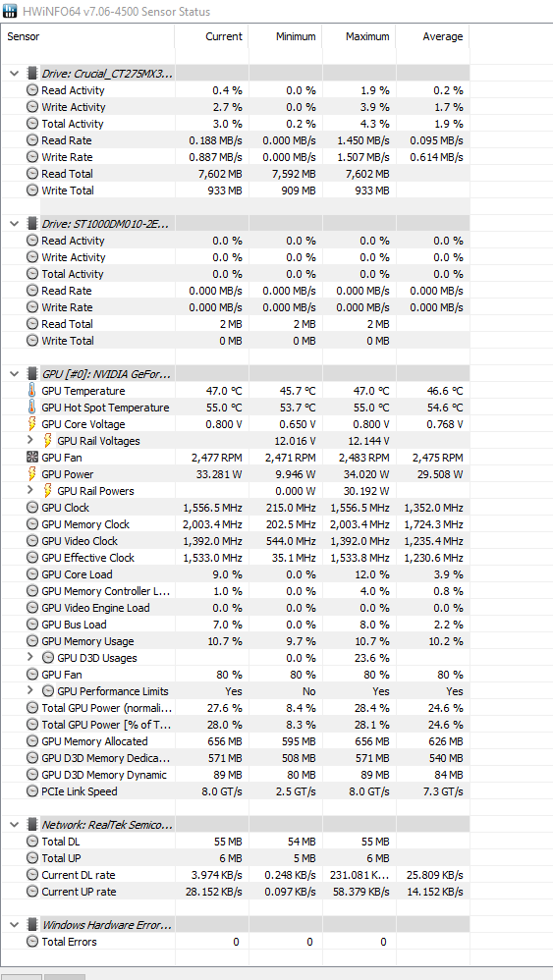Screen dimensions: 553x980
Task: Click the icon next to Total Errors
Action: tap(31, 942)
